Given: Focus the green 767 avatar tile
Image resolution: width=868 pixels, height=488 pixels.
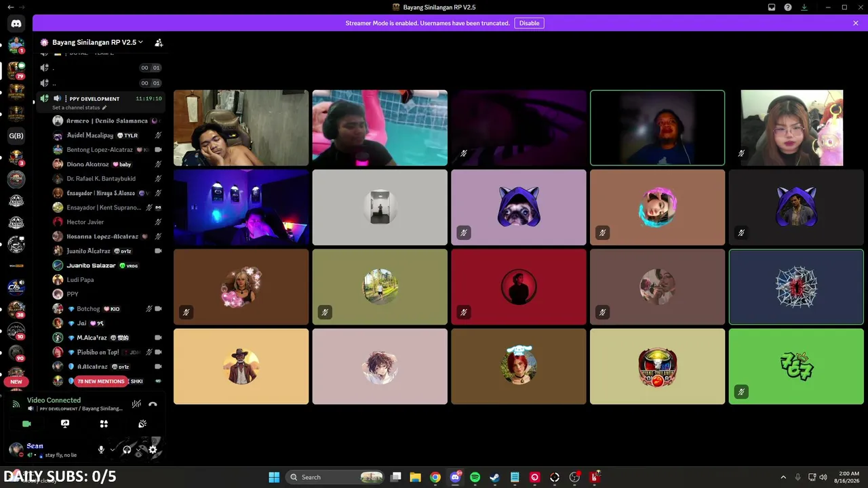Looking at the screenshot, I should (796, 367).
